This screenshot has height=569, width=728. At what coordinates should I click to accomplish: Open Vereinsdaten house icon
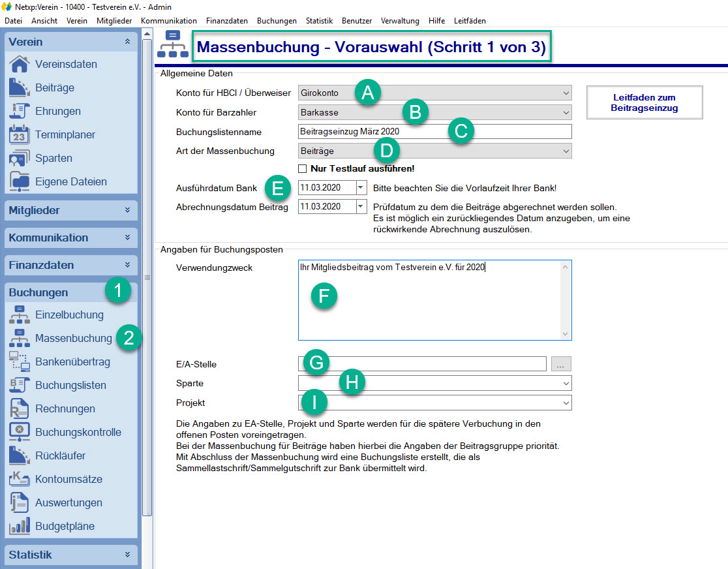[x=19, y=64]
